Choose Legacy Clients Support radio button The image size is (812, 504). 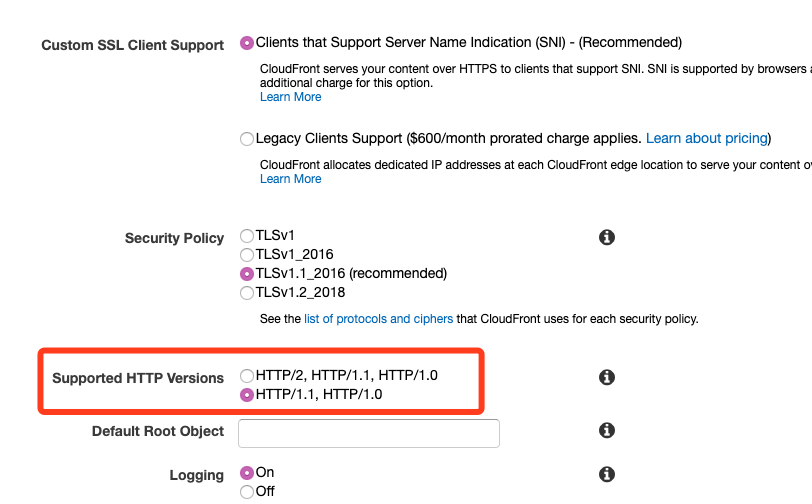pos(247,139)
